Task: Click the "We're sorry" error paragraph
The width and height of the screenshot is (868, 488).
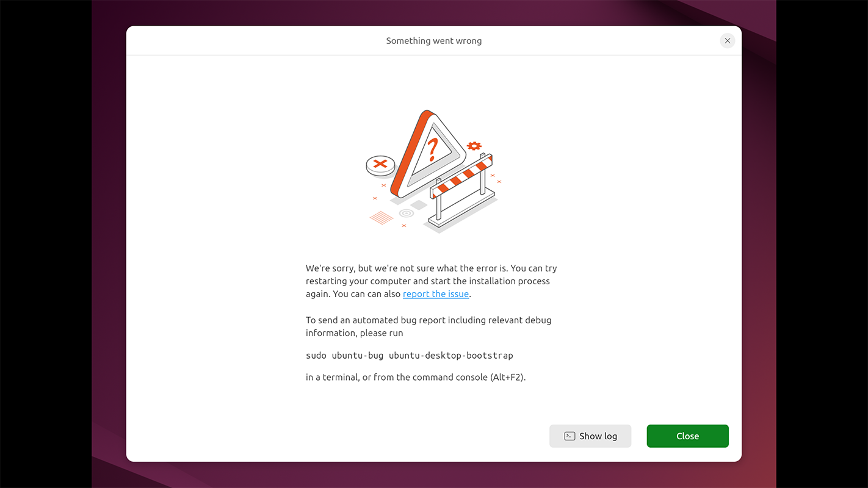Action: tap(432, 281)
